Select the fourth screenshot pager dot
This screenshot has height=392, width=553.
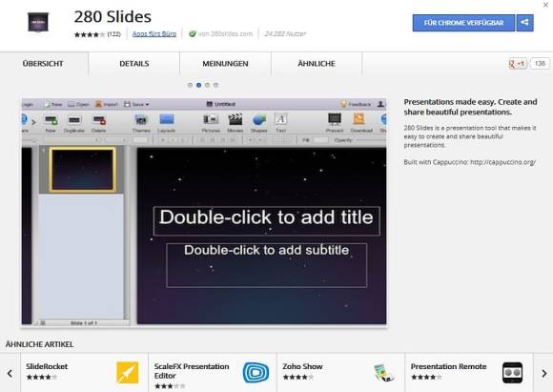coord(215,85)
